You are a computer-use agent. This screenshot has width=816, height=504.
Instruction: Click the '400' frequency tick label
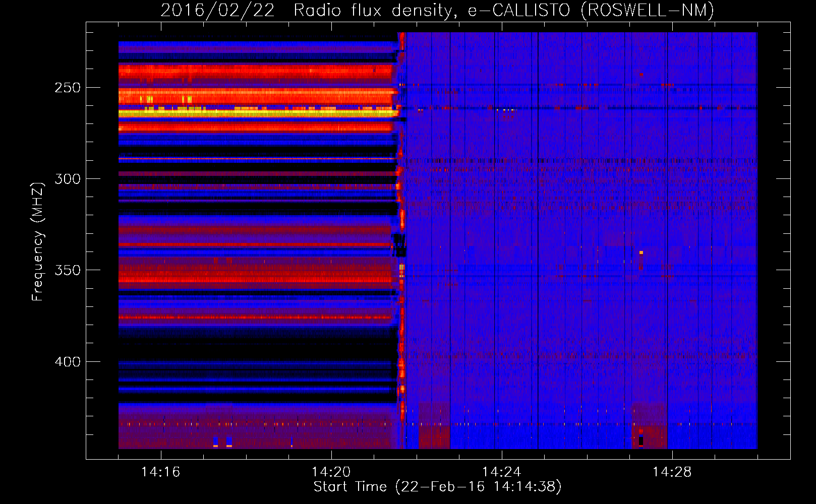68,362
